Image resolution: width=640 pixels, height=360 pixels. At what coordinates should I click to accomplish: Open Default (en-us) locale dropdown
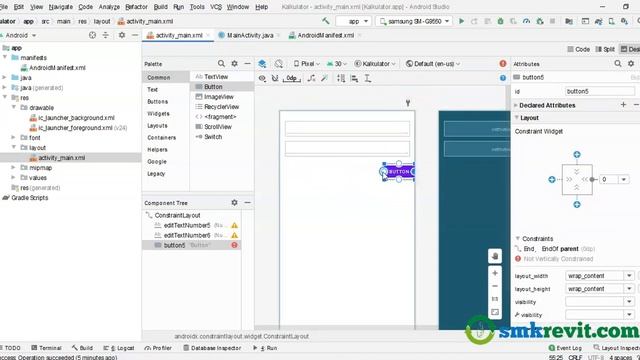click(433, 64)
